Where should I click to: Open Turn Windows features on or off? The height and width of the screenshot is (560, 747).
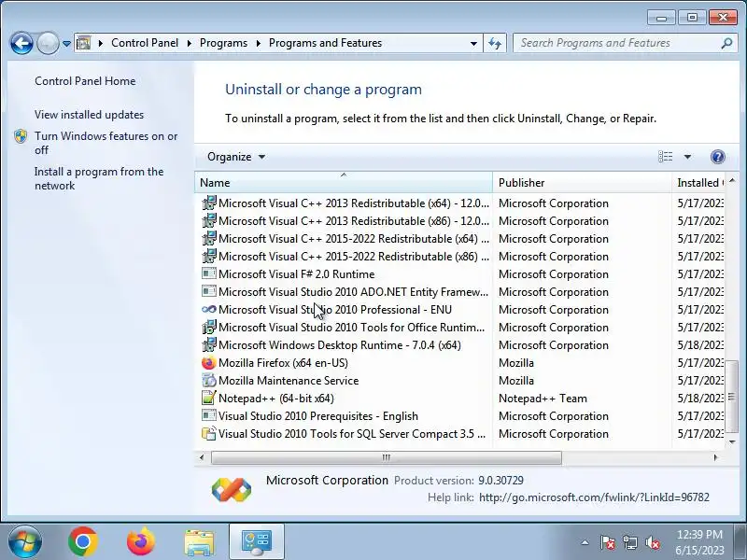106,143
